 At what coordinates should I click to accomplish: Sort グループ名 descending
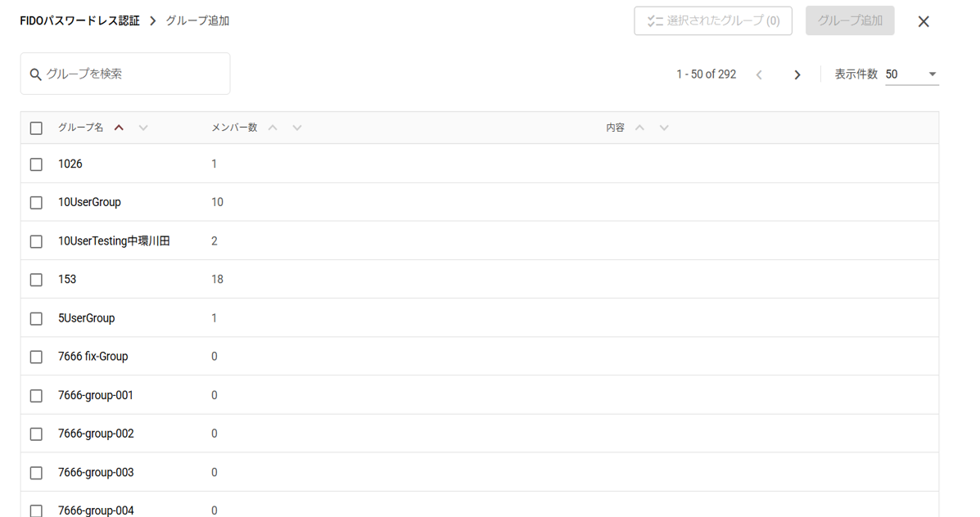tap(143, 128)
